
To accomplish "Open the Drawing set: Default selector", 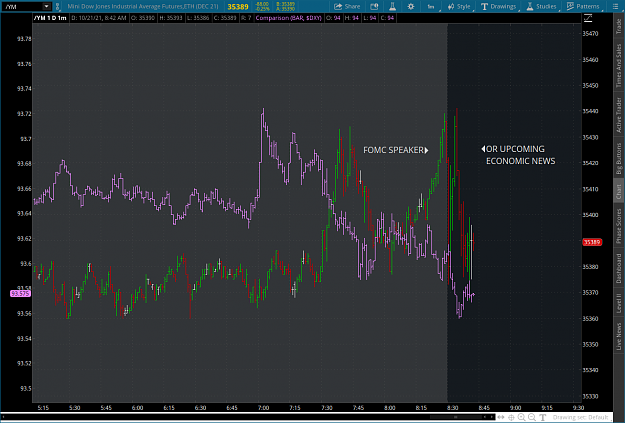I will point(580,417).
